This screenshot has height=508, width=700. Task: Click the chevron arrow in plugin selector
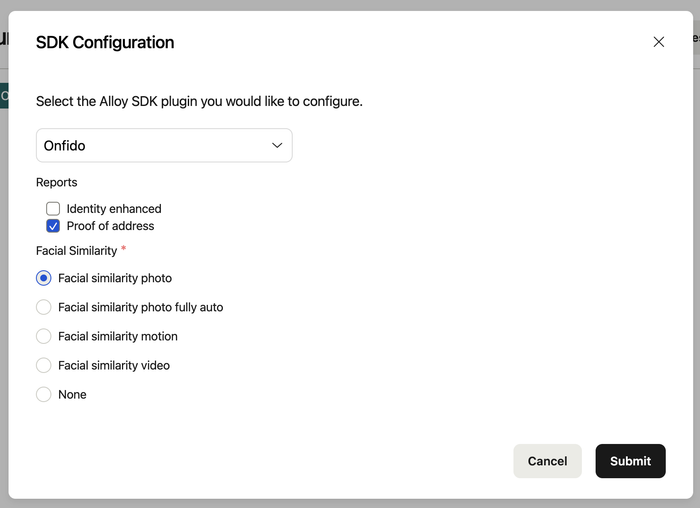coord(277,146)
